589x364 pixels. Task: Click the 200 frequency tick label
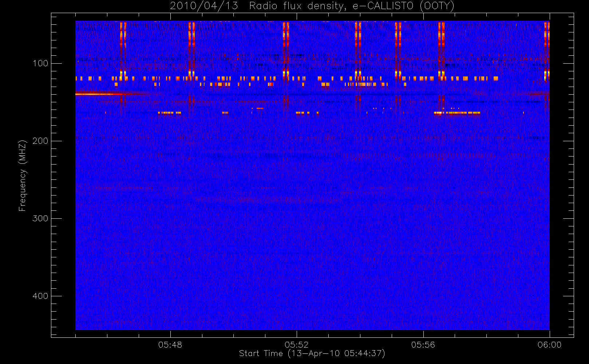[40, 141]
